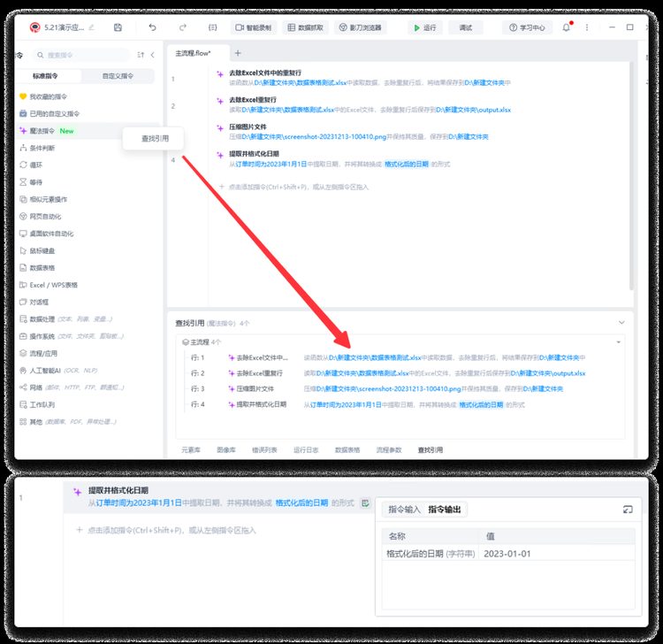Viewport: 663px width, 644px height.
Task: Open the 错误列表 bottom tab
Action: [x=264, y=449]
